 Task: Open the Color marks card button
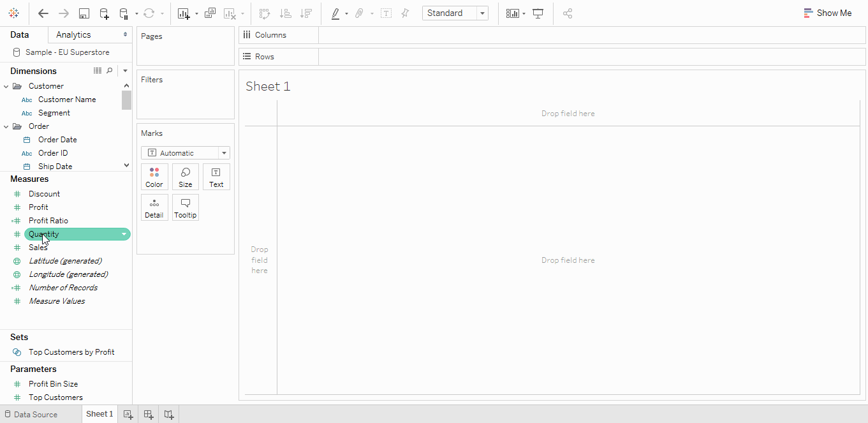coord(154,177)
